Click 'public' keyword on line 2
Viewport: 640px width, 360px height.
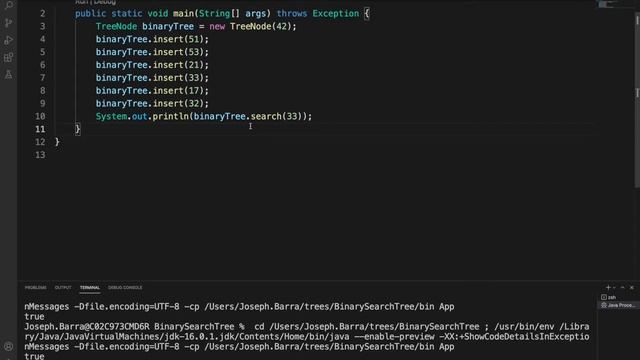(x=90, y=13)
